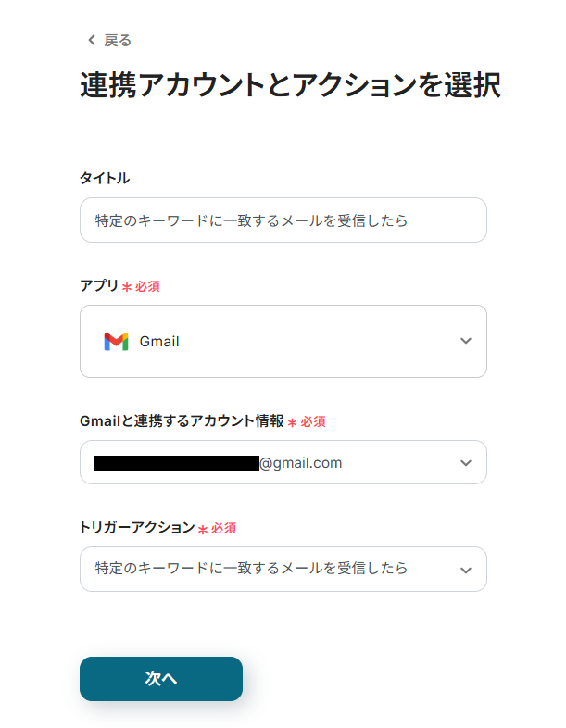Click the タイトル field label
566x728 pixels.
pos(105,178)
